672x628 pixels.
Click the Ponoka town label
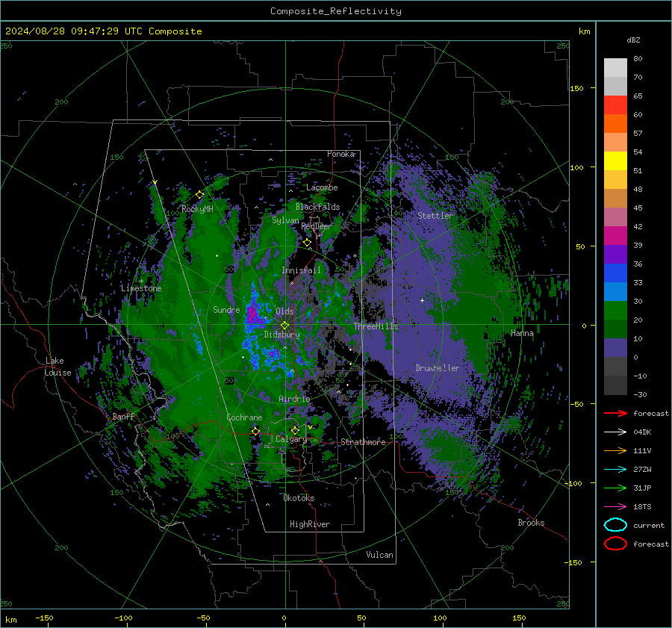340,154
